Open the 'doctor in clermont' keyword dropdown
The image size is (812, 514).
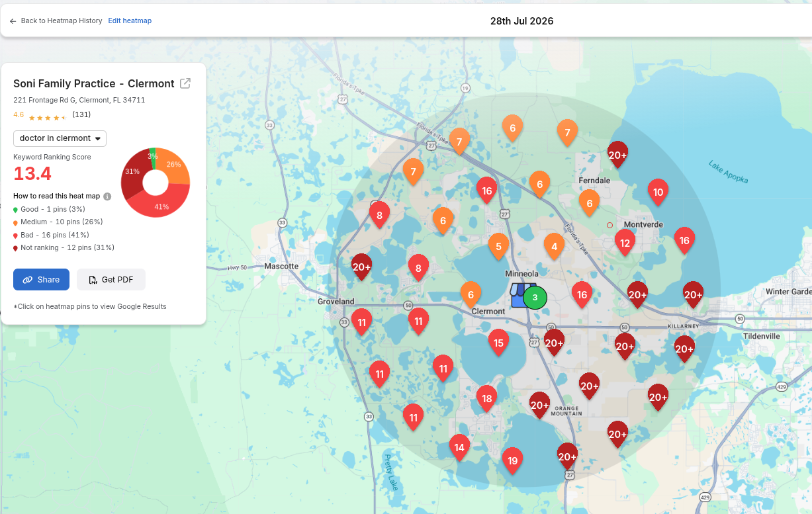(x=60, y=138)
